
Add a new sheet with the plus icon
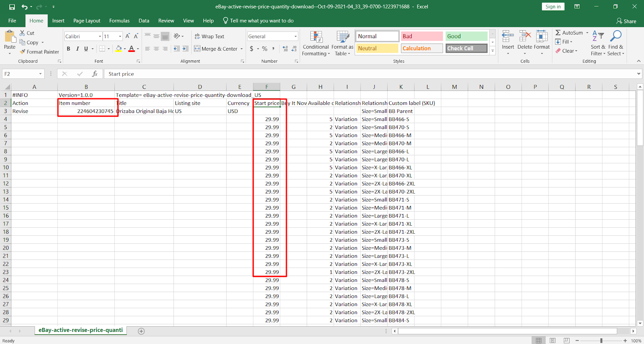[141, 331]
